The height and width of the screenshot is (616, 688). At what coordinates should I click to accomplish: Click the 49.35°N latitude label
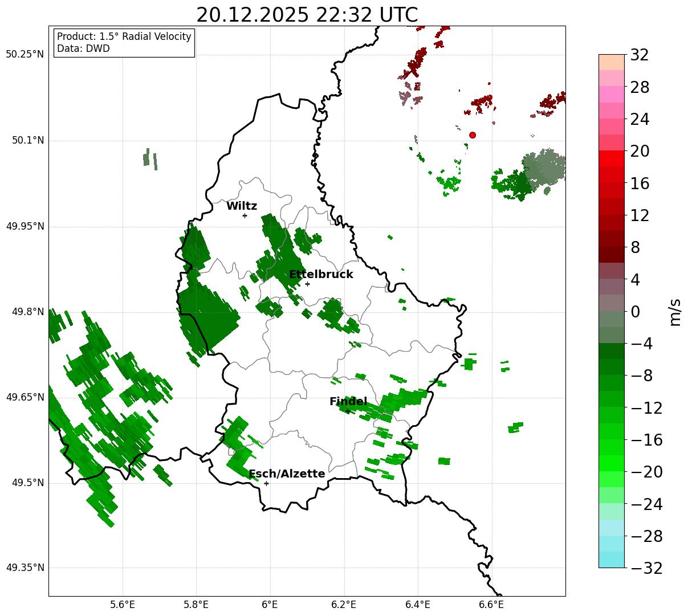25,568
